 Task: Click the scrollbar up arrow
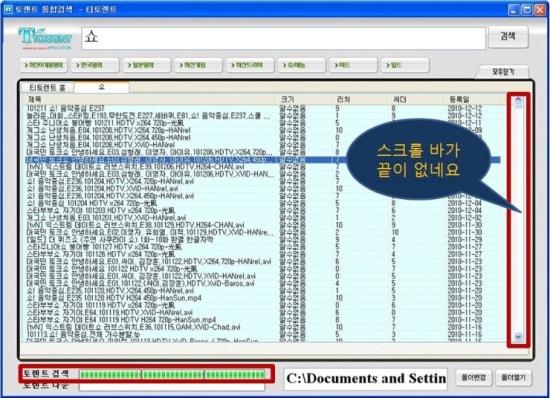(518, 101)
